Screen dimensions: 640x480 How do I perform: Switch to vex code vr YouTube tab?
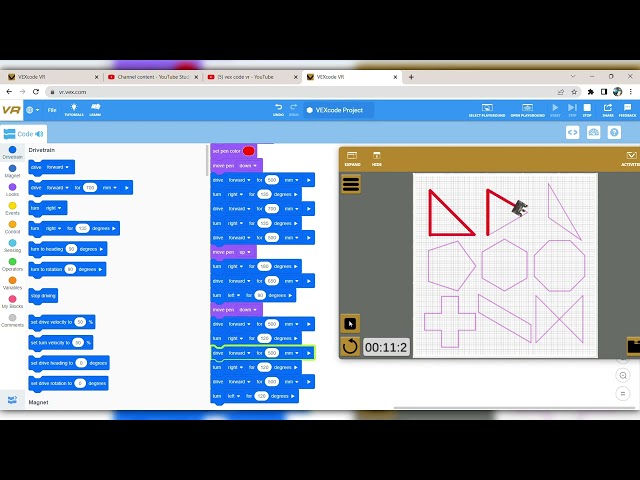coord(252,77)
